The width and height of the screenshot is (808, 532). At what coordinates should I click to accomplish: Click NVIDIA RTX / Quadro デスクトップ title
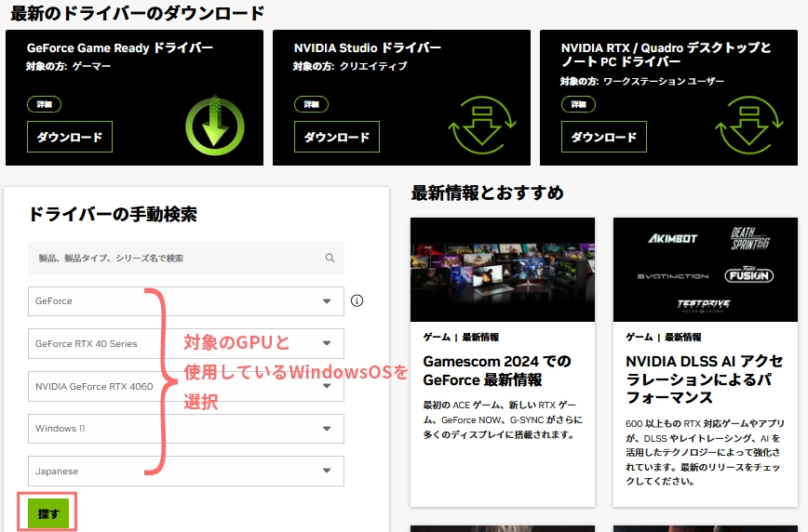click(x=666, y=55)
